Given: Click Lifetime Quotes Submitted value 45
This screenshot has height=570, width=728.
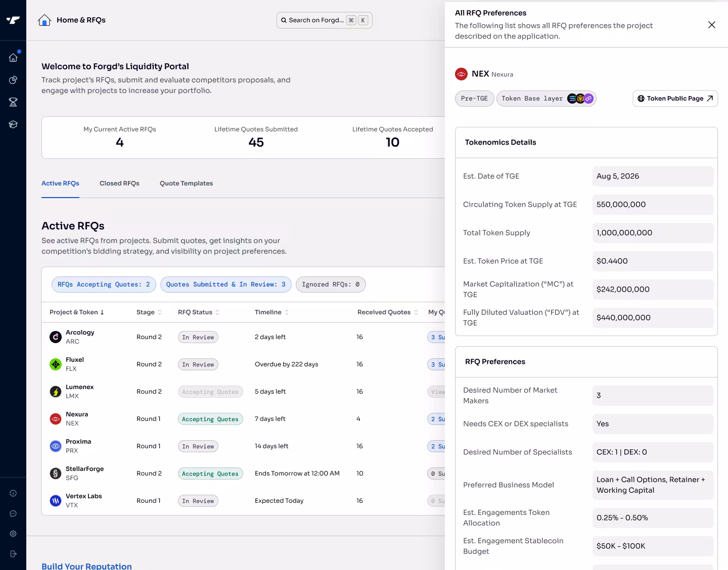Looking at the screenshot, I should (x=256, y=142).
